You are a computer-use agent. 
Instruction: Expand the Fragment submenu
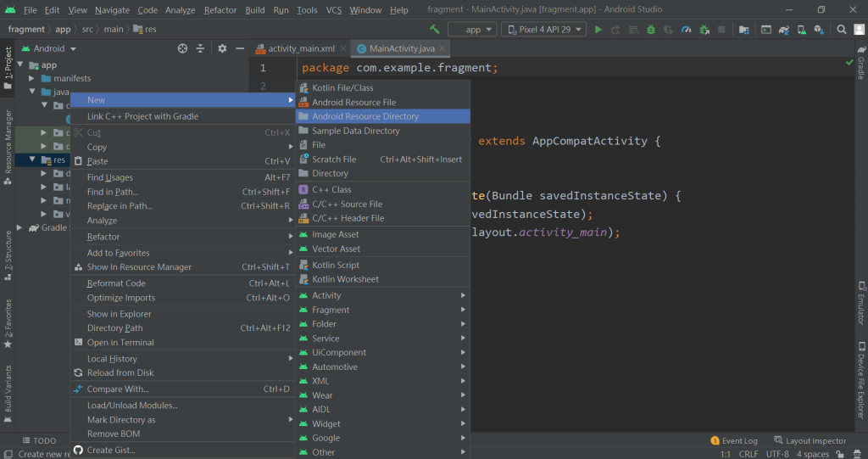click(x=383, y=310)
